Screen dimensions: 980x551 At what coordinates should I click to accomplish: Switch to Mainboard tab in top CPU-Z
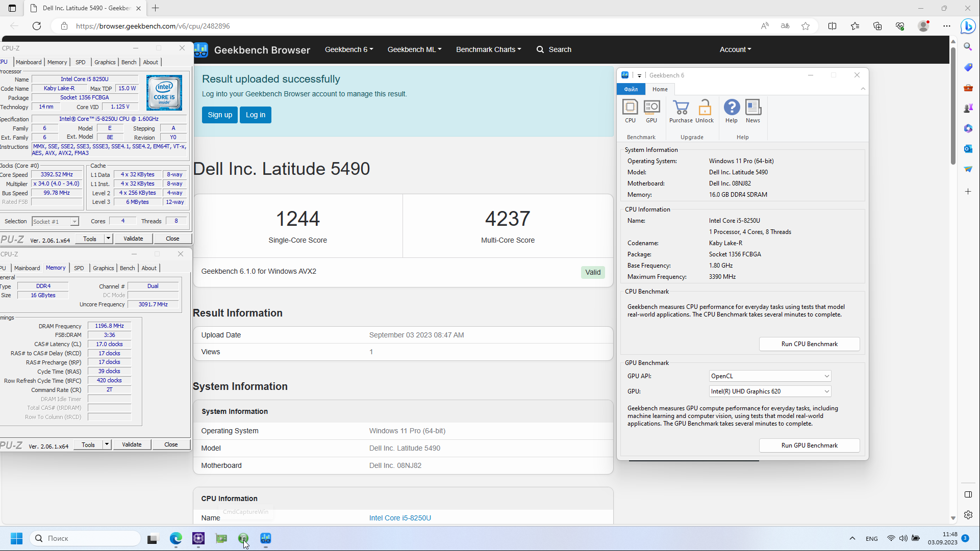[29, 62]
